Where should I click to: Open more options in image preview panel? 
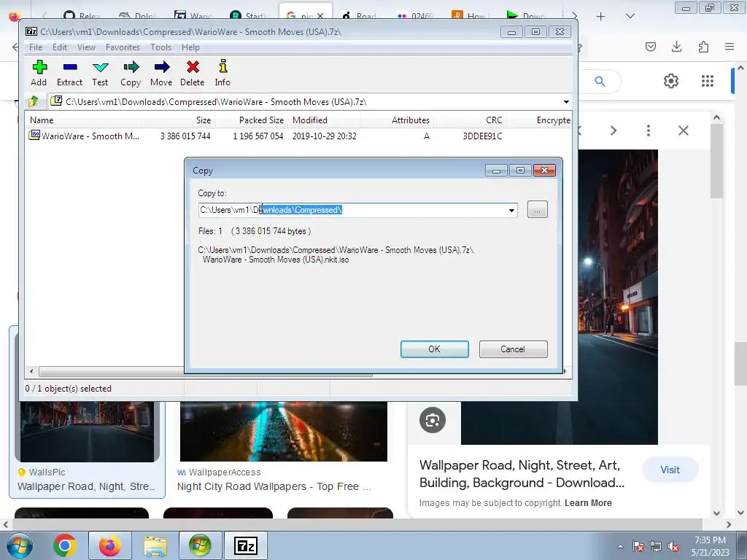coord(649,131)
